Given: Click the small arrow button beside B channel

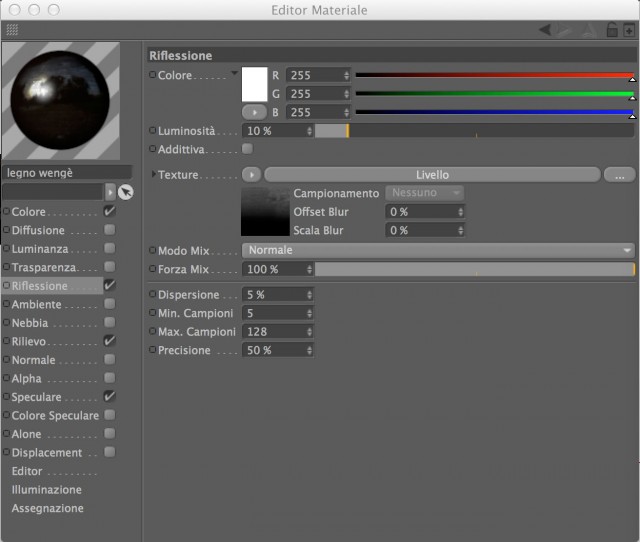Looking at the screenshot, I should click(x=254, y=112).
